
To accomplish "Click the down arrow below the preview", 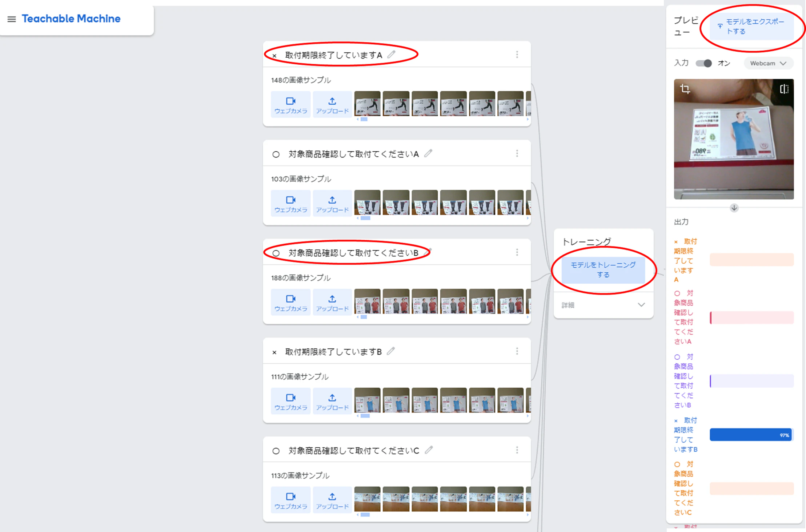I will tap(734, 208).
